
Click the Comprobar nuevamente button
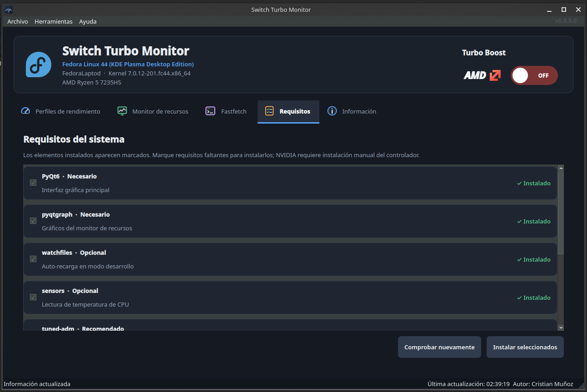[x=439, y=347]
